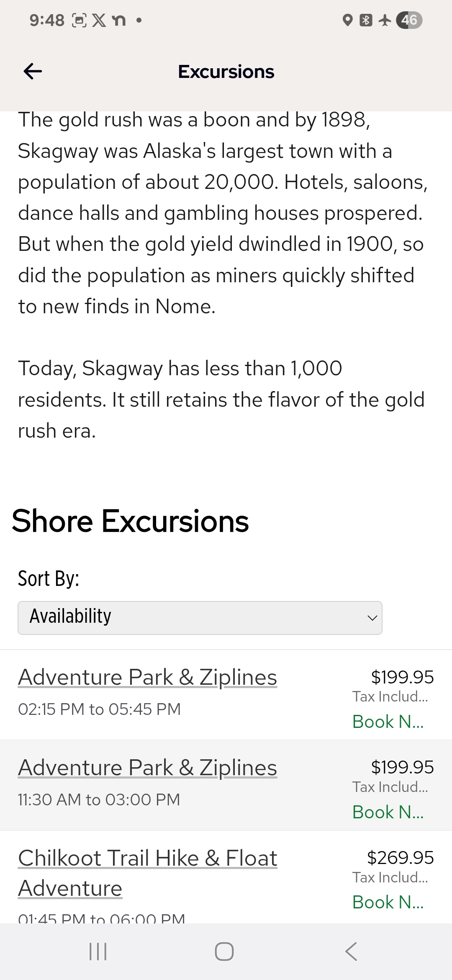Book the 02:15 PM Adventure Park excursion
The height and width of the screenshot is (980, 452).
click(388, 722)
